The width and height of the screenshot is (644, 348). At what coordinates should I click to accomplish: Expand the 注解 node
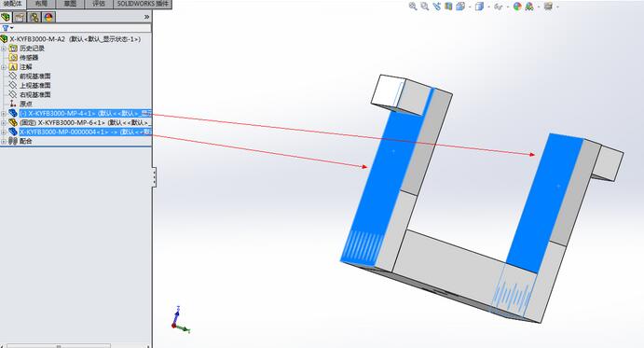pos(4,67)
